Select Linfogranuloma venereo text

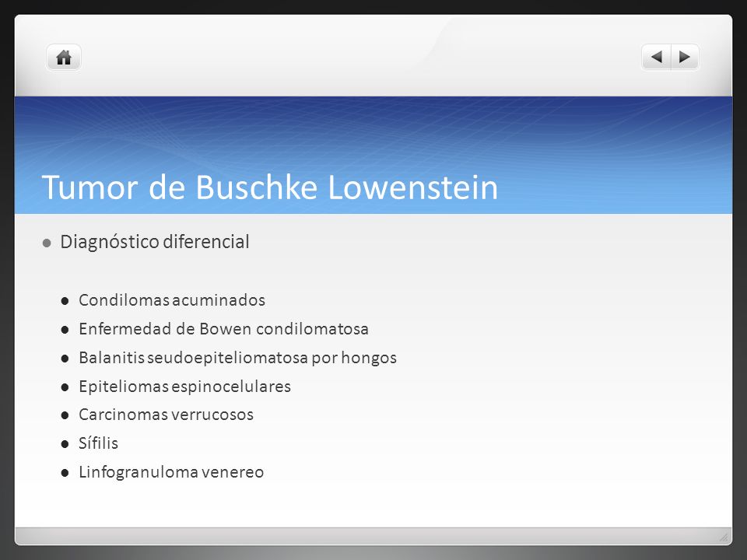coord(171,472)
